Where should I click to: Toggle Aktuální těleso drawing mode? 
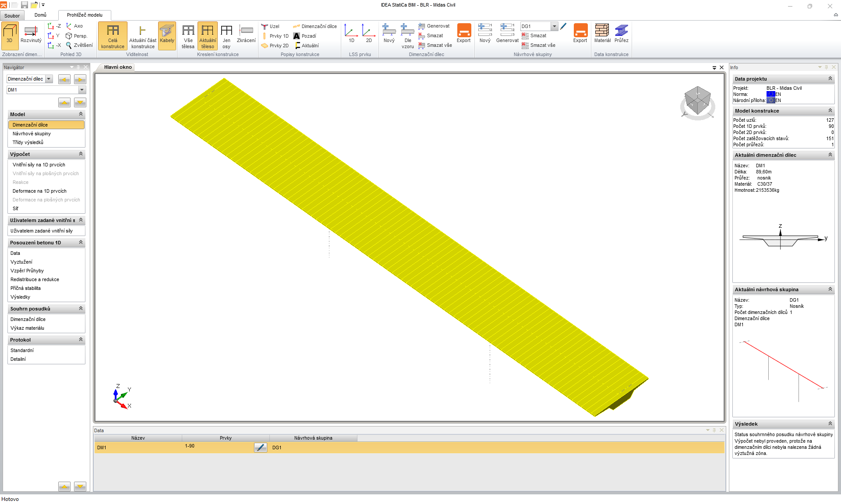(208, 35)
